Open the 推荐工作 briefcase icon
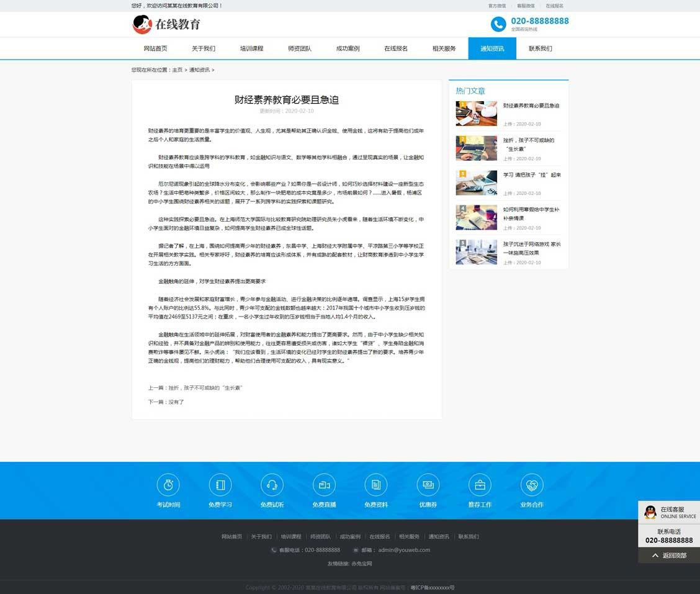This screenshot has width=700, height=594. click(480, 485)
